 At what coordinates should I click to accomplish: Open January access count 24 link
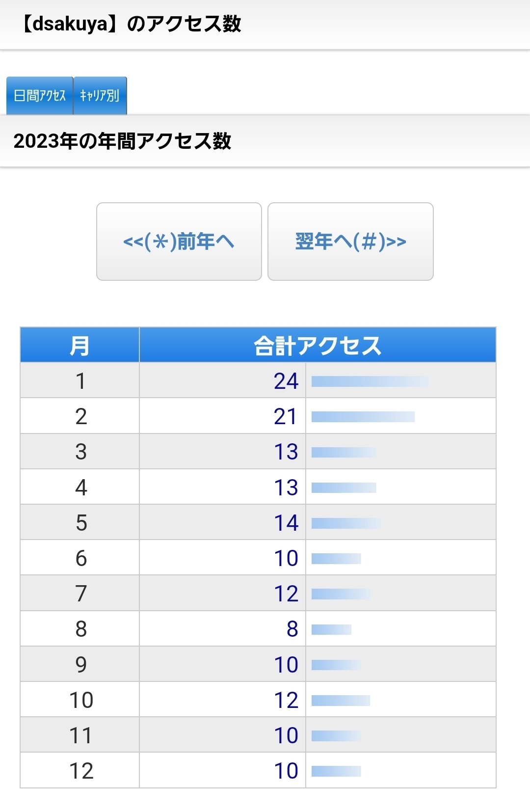[286, 381]
